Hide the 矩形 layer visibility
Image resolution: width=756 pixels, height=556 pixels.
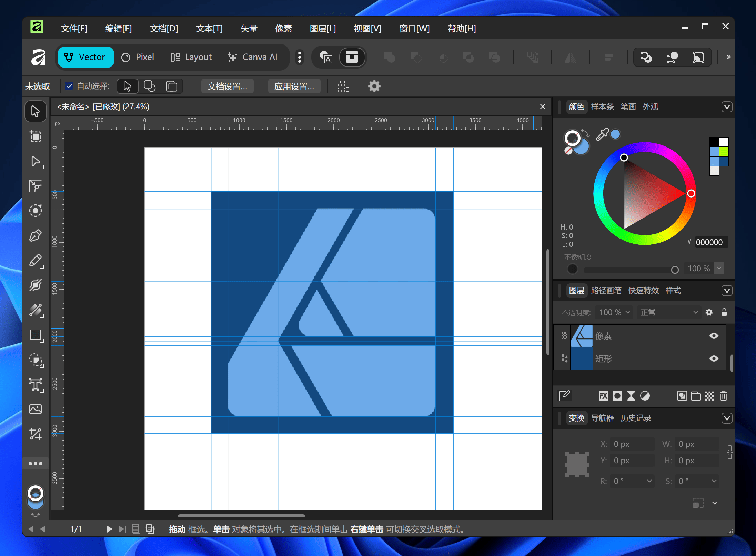pos(714,358)
